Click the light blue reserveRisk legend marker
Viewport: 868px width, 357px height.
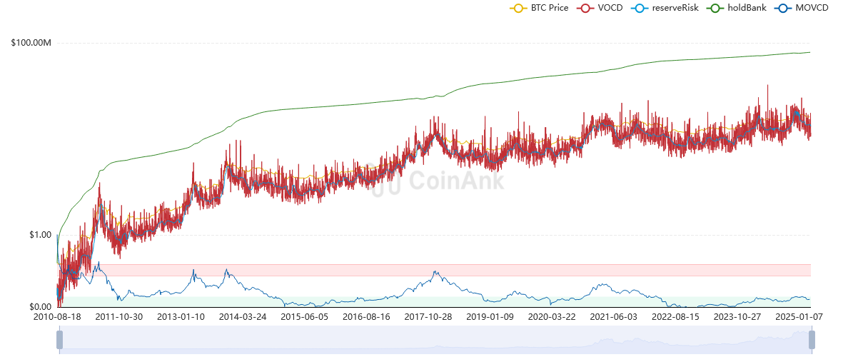[x=639, y=8]
